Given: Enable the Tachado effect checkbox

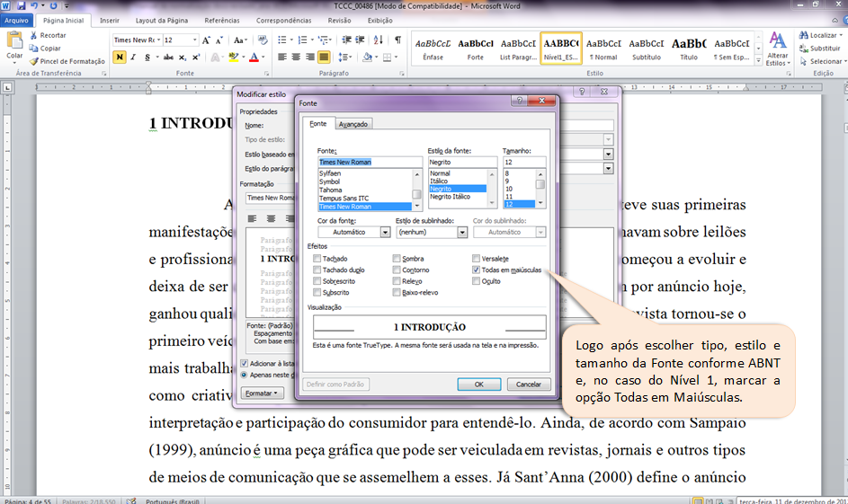Looking at the screenshot, I should point(317,258).
